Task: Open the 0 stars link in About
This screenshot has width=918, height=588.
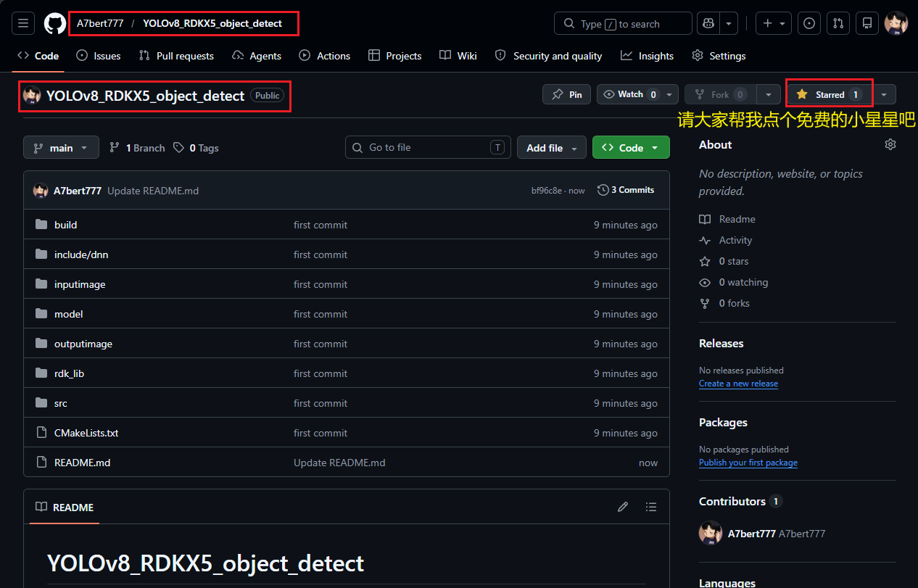Action: click(724, 261)
